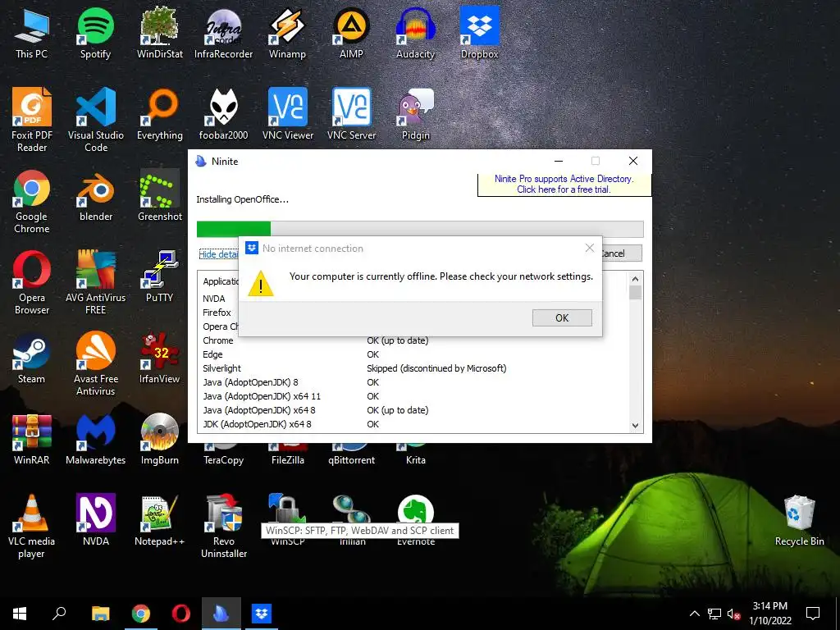Open File Explorer from the taskbar
Image resolution: width=840 pixels, height=630 pixels.
(x=101, y=614)
